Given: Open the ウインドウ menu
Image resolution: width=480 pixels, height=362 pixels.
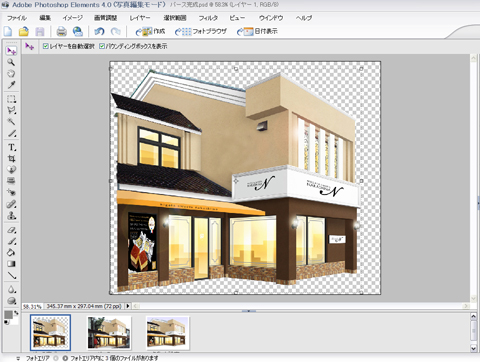Looking at the screenshot, I should 271,18.
